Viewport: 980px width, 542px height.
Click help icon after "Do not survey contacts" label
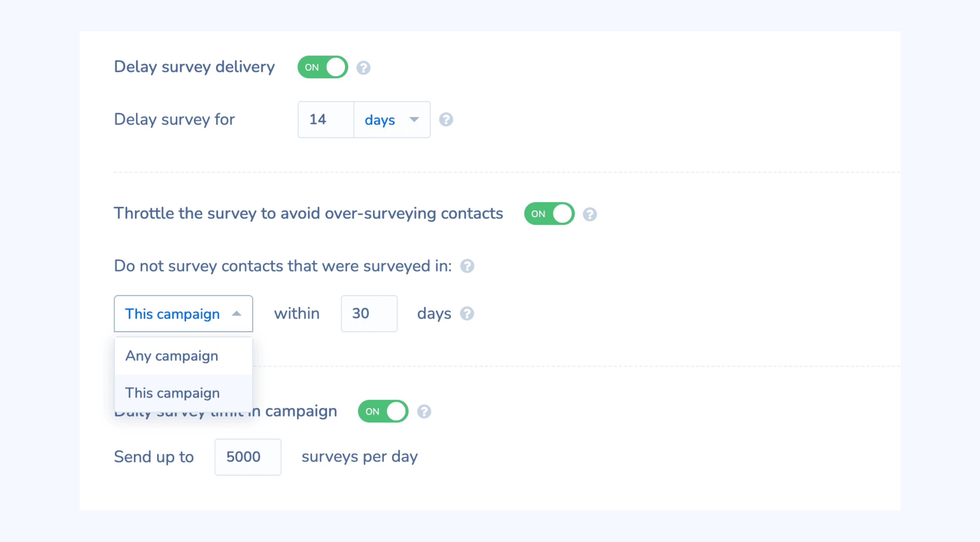[x=467, y=266]
